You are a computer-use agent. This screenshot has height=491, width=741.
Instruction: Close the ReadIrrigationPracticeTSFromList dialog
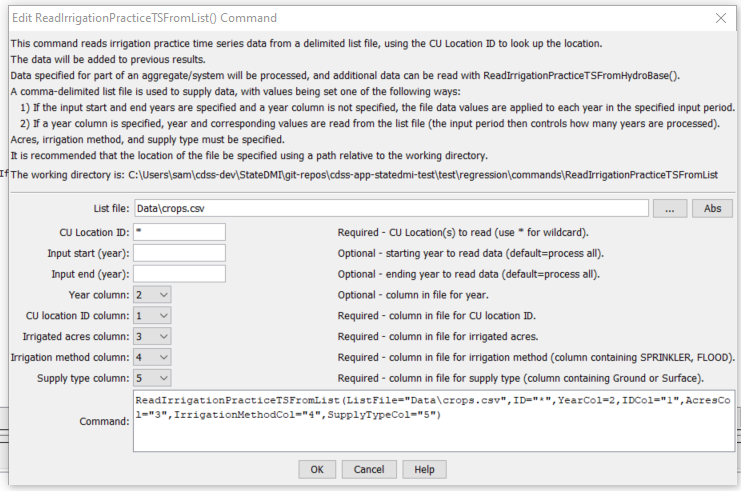click(x=721, y=18)
